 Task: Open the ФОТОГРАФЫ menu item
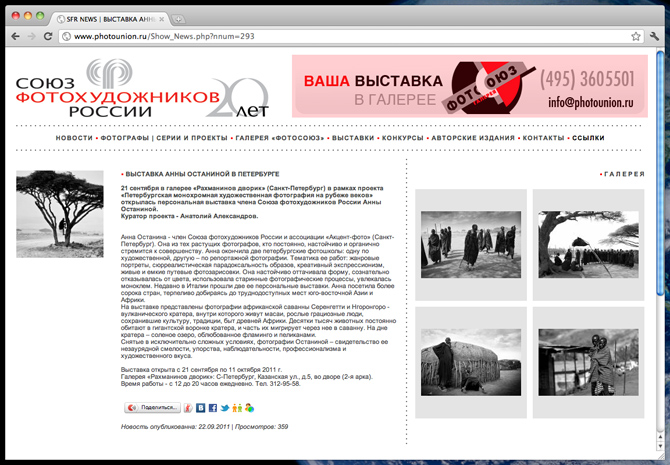tap(125, 138)
